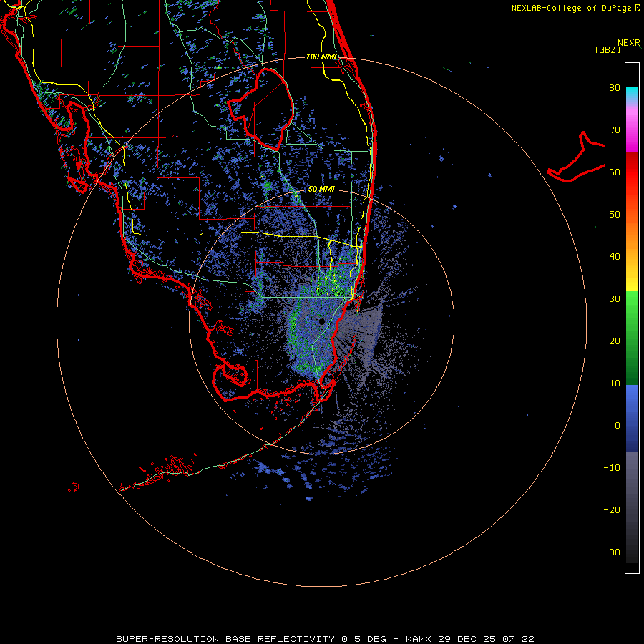Click the 50 dBZ scale value

(615, 214)
